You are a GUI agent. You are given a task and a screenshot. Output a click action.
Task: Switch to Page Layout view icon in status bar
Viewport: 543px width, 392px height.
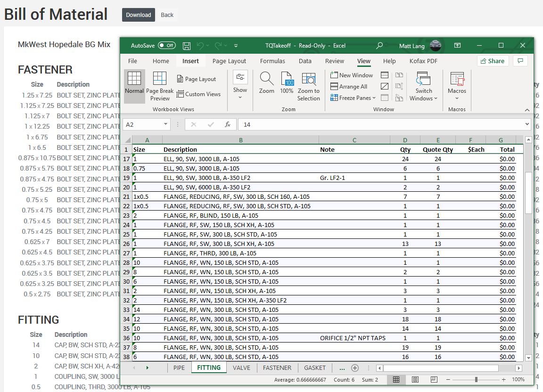click(415, 379)
